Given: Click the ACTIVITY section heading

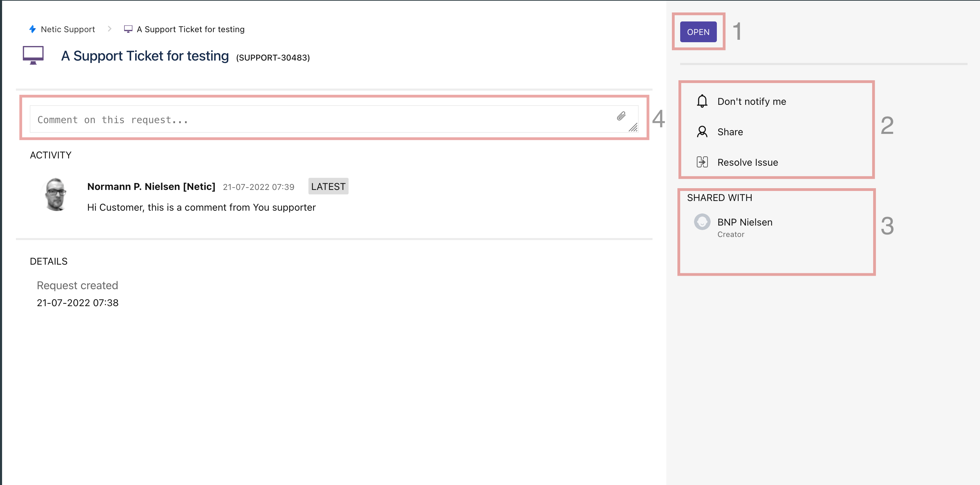Looking at the screenshot, I should (50, 155).
